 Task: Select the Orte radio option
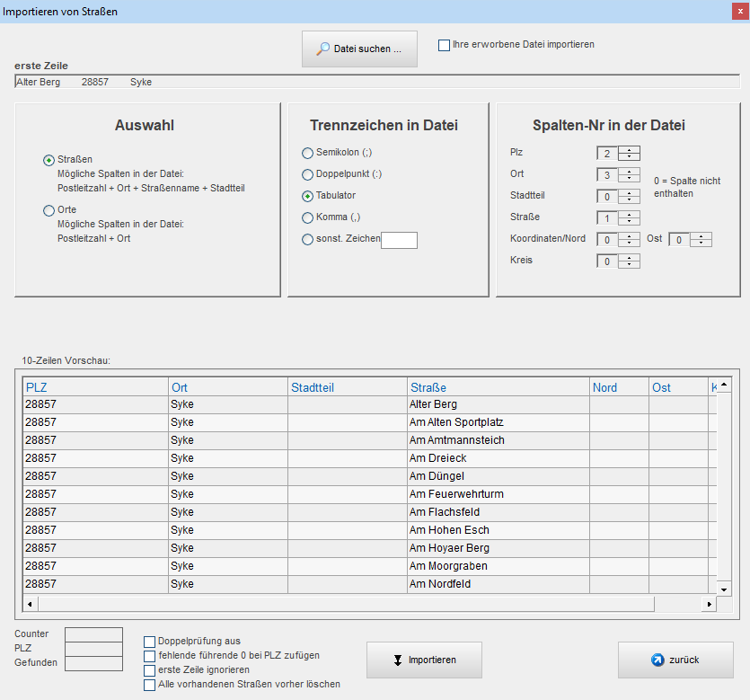(x=49, y=210)
